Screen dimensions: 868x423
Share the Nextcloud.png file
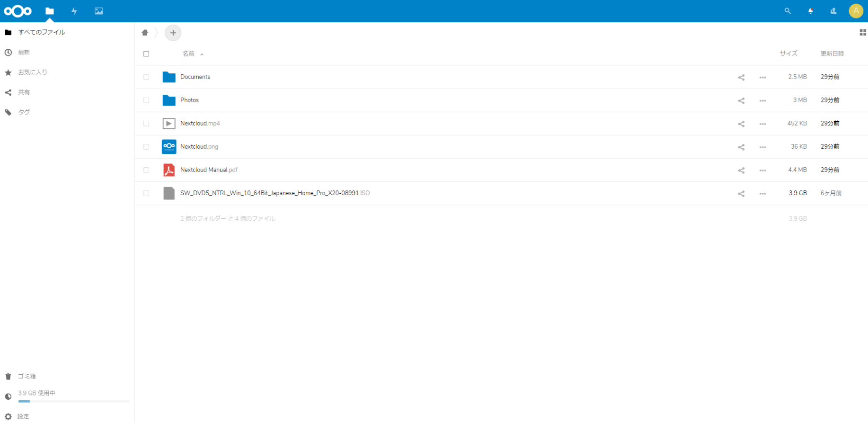click(x=741, y=147)
